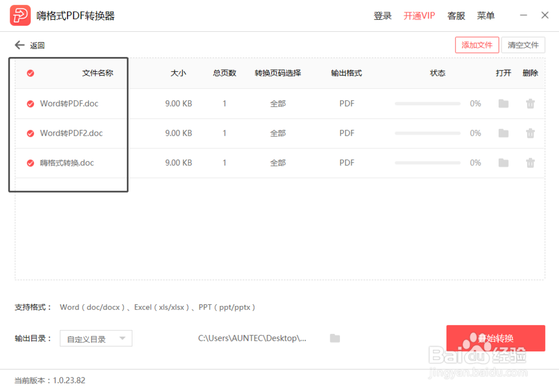This screenshot has height=392, width=559.
Task: Click the 开始转换 button
Action: click(495, 338)
